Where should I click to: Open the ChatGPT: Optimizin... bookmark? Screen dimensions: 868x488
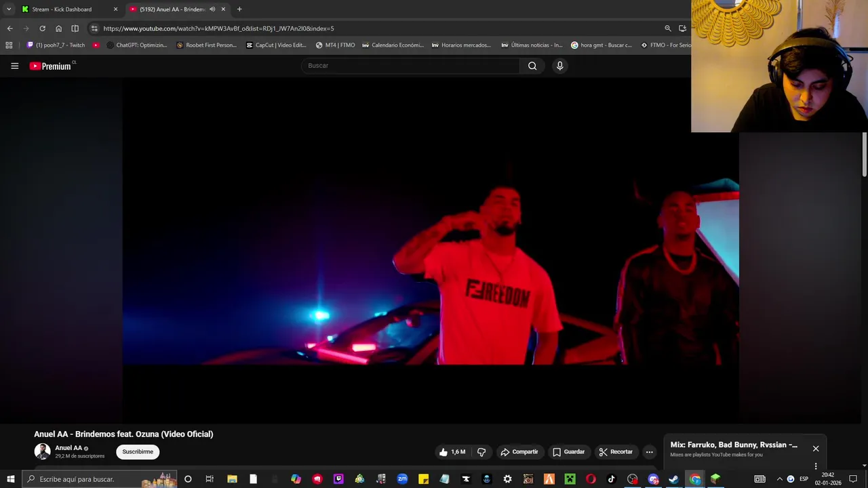[x=137, y=45]
